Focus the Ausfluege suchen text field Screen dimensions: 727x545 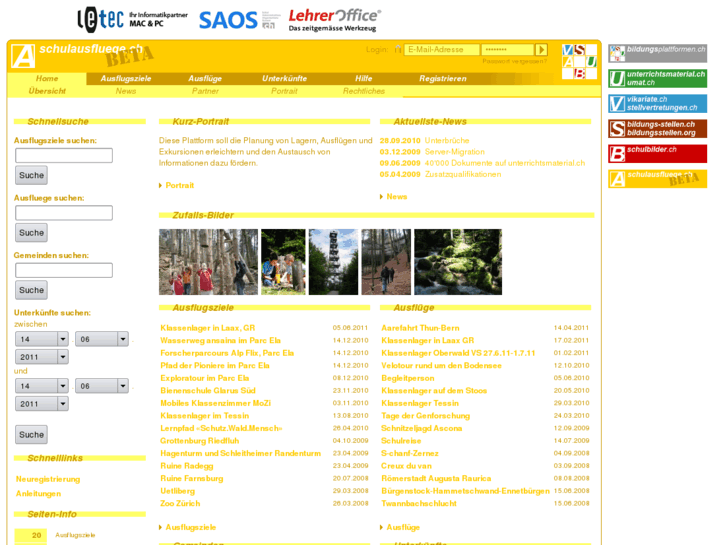[64, 213]
